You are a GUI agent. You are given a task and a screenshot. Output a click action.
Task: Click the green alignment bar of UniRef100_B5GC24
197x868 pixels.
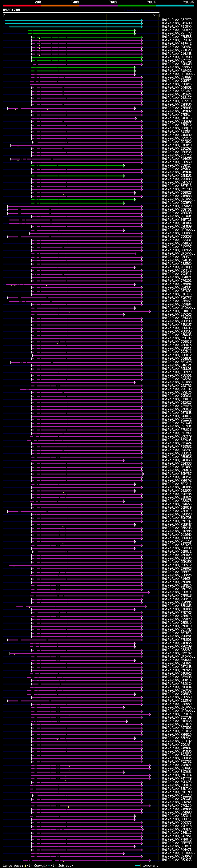(78, 166)
